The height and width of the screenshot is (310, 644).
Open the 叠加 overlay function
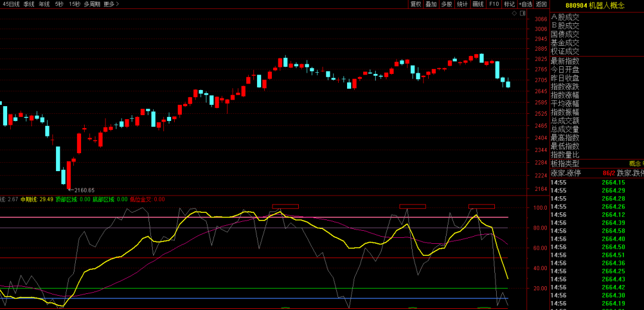tap(431, 4)
